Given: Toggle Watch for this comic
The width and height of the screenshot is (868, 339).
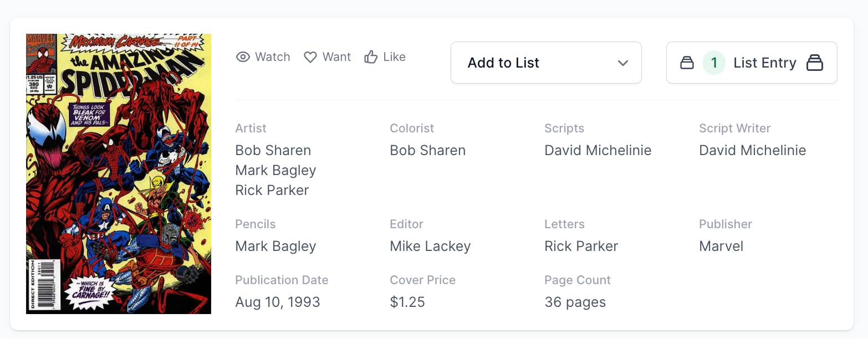Looking at the screenshot, I should pos(263,57).
